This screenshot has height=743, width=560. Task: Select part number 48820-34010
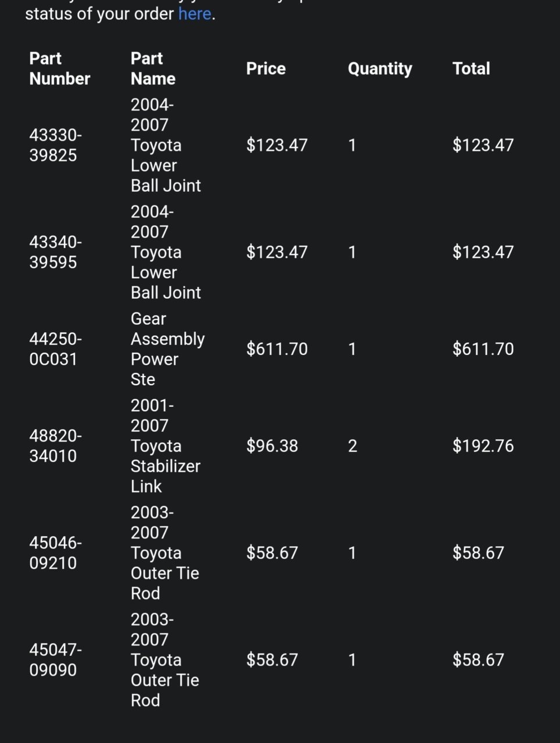(56, 446)
